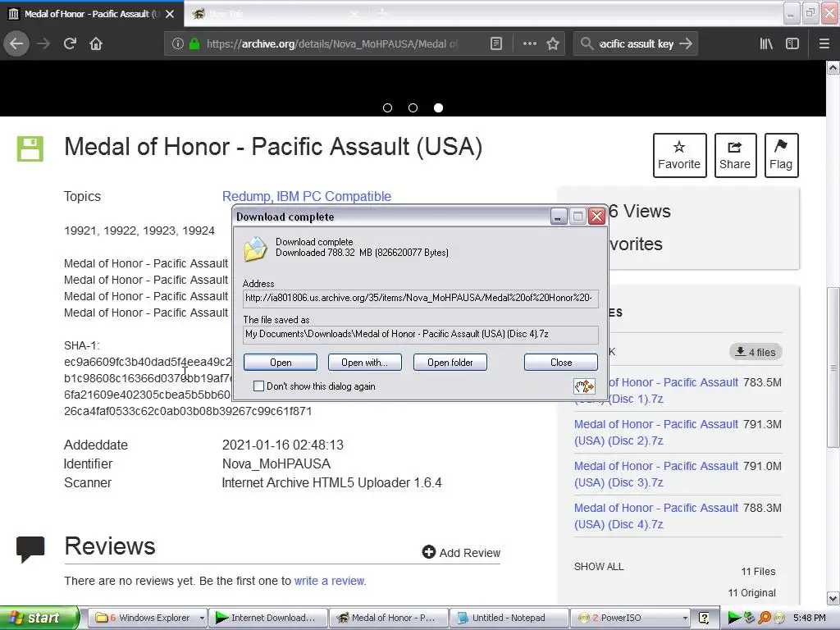Click the Favorite star button
Viewport: 840px width, 630px height.
[x=679, y=155]
